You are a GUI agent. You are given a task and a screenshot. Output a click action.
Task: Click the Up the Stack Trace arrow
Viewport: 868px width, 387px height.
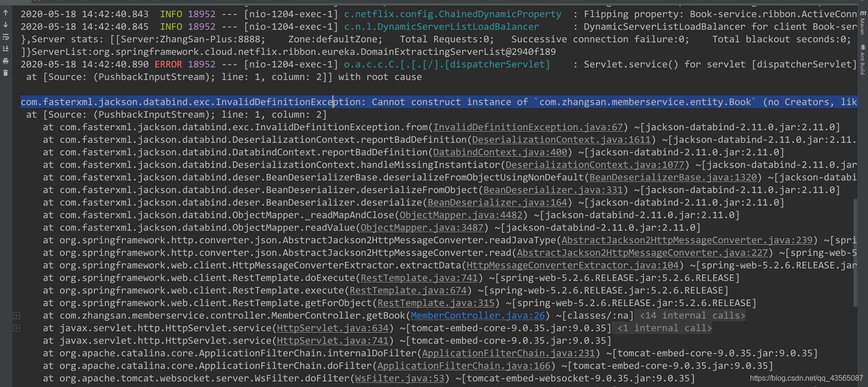click(x=6, y=13)
